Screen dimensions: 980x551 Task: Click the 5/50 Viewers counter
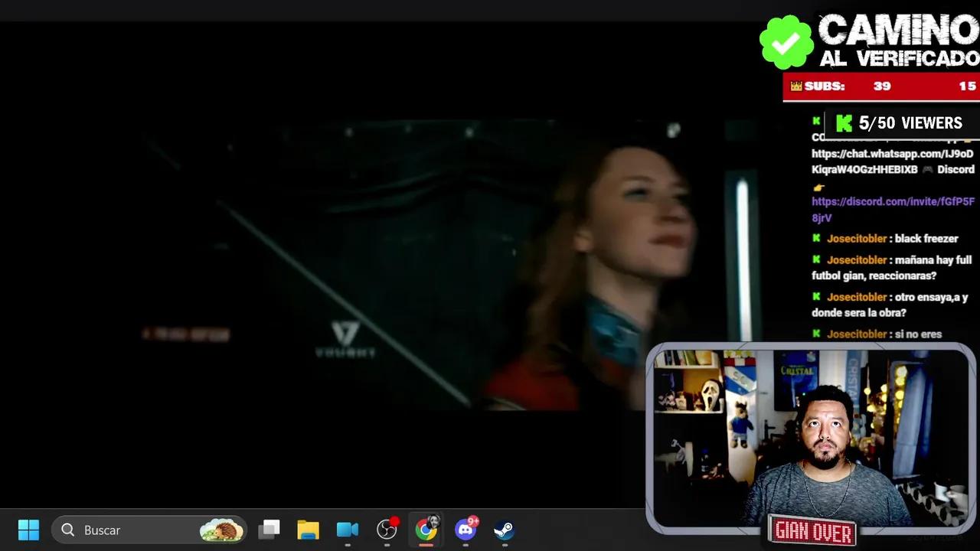[x=899, y=123]
